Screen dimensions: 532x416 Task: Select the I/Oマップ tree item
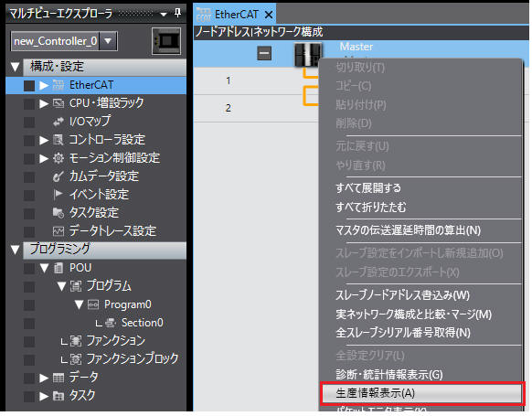(90, 121)
